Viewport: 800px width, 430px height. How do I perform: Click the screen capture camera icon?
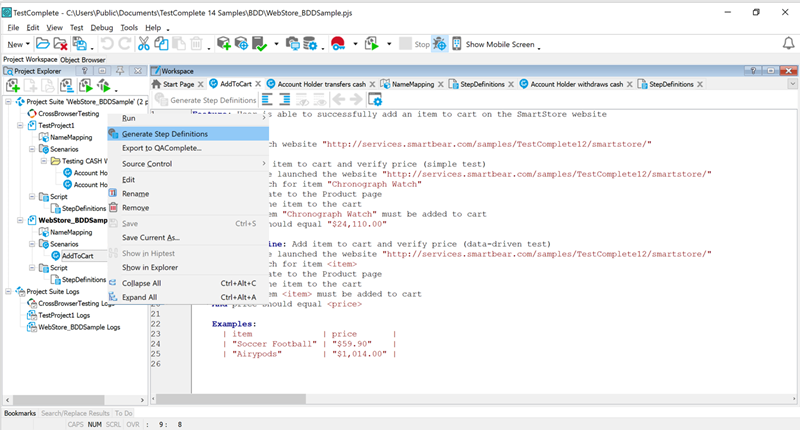tap(293, 44)
